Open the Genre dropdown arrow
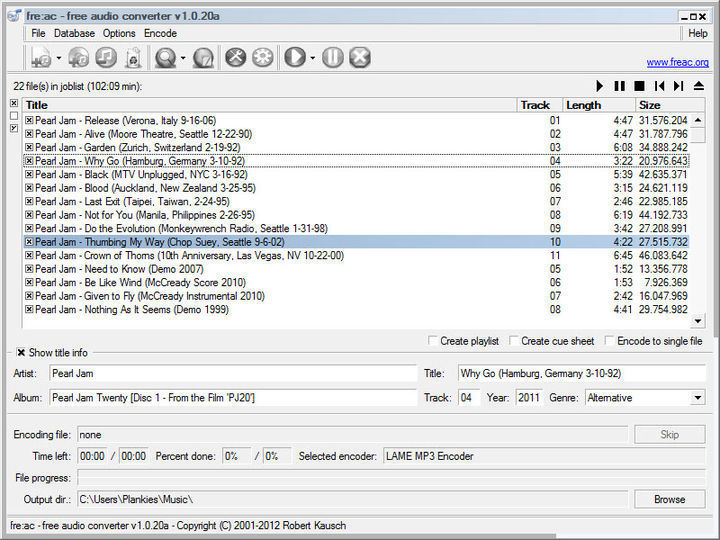Screen dimensions: 720x540 (698, 398)
